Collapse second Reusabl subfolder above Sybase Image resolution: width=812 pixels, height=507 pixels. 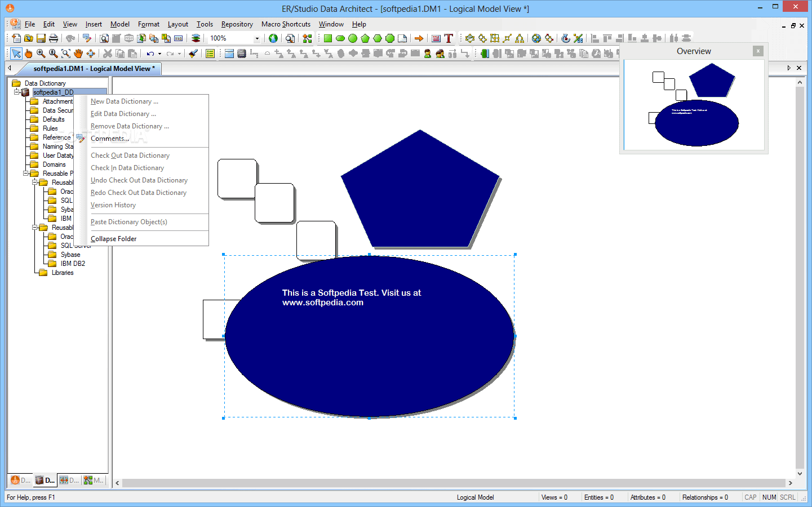[35, 228]
